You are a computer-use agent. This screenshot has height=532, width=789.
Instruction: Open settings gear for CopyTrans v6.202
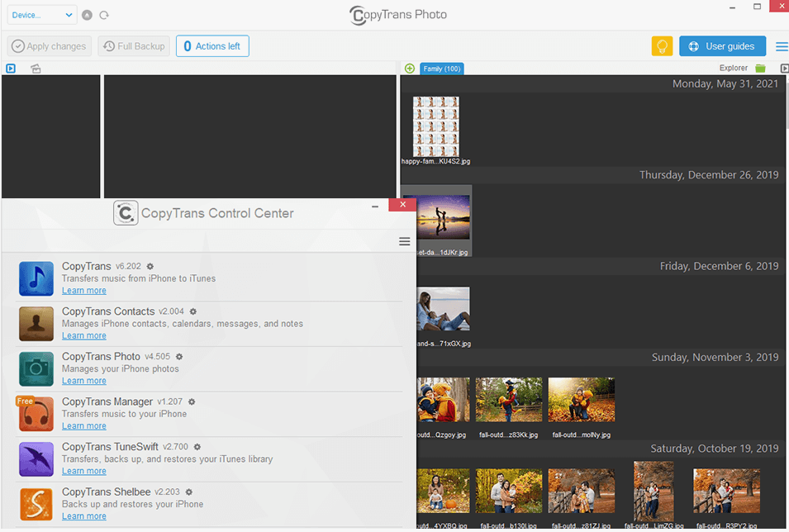(x=150, y=266)
